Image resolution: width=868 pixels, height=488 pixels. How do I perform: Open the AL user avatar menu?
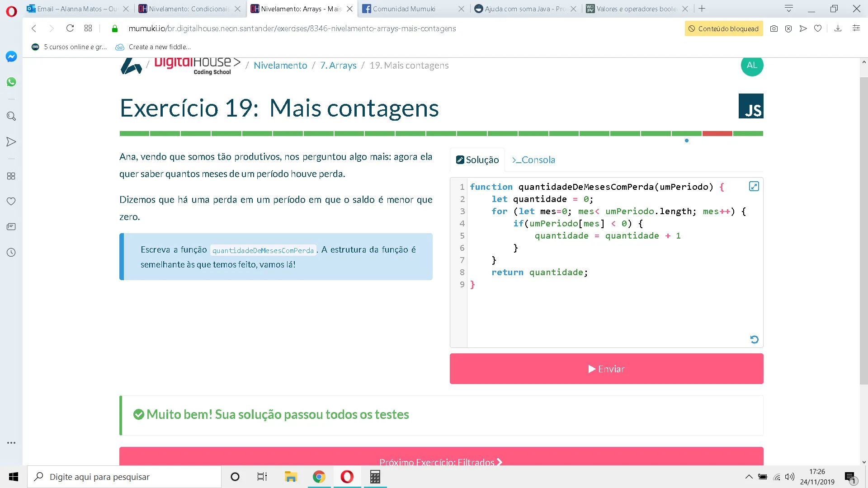[x=752, y=66]
